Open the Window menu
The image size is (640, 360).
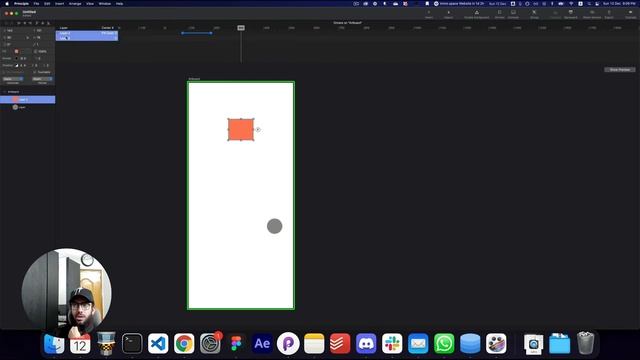click(104, 4)
